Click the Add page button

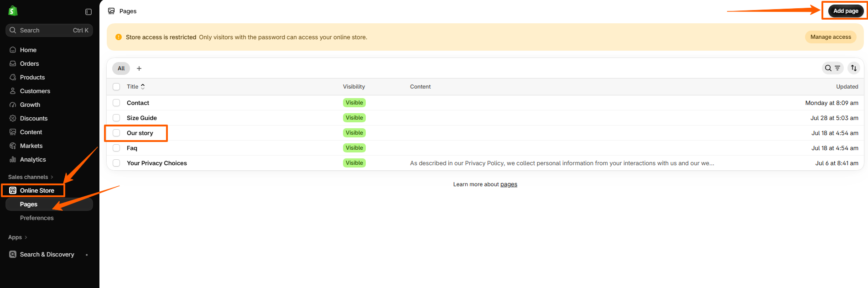pyautogui.click(x=846, y=11)
